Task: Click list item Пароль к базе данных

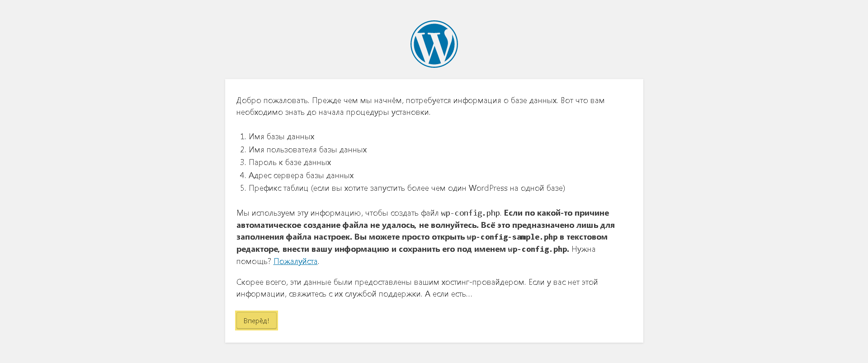Action: 290,162
